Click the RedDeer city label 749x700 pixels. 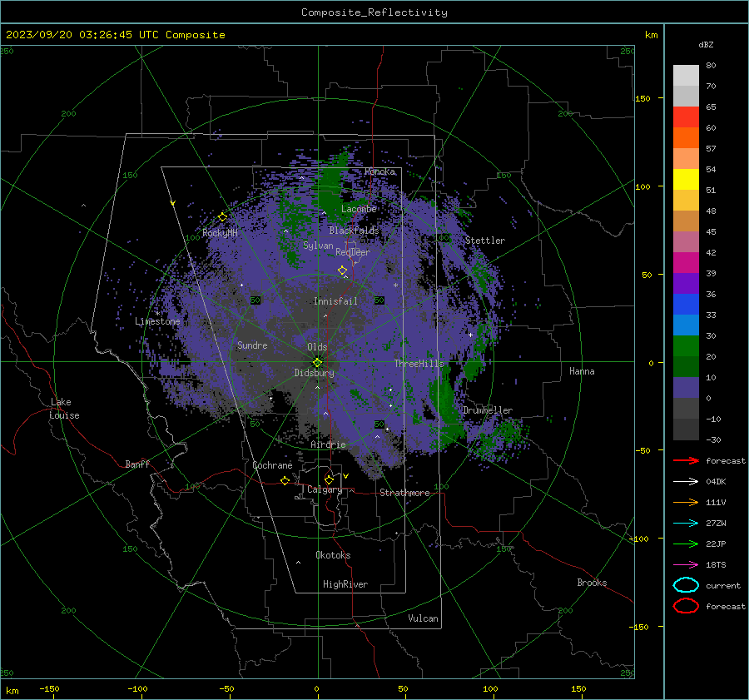pyautogui.click(x=353, y=252)
